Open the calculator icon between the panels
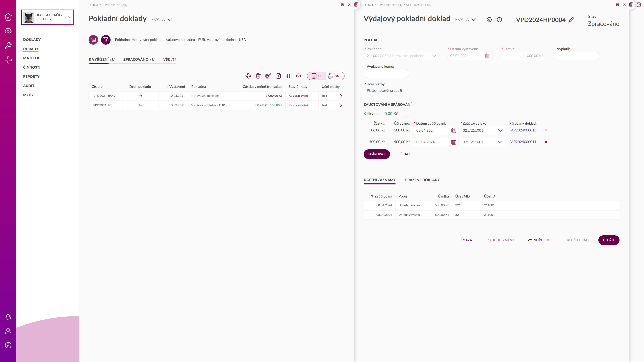 [356, 5]
